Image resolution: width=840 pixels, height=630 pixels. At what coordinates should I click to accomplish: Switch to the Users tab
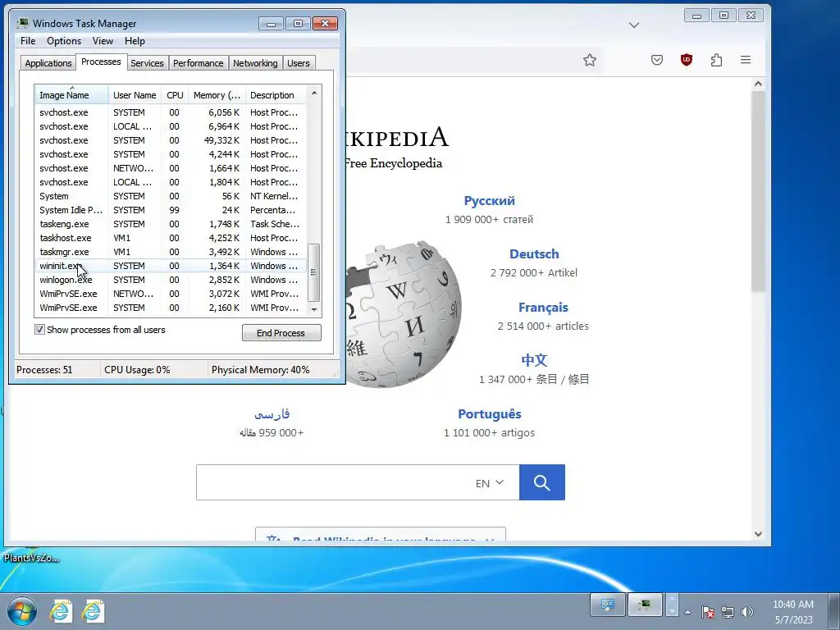(298, 62)
